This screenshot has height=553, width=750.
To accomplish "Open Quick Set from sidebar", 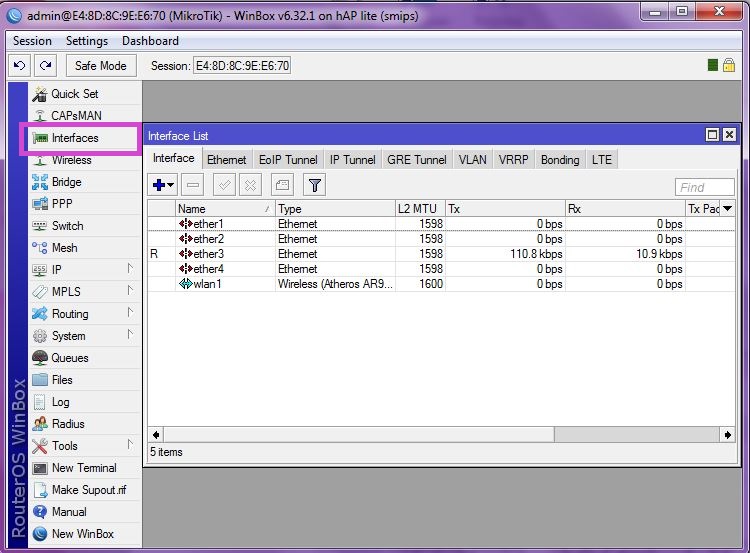I will (x=84, y=94).
